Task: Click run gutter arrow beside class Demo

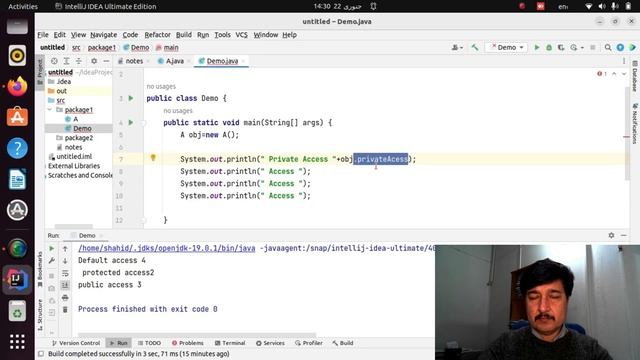Action: tap(131, 98)
